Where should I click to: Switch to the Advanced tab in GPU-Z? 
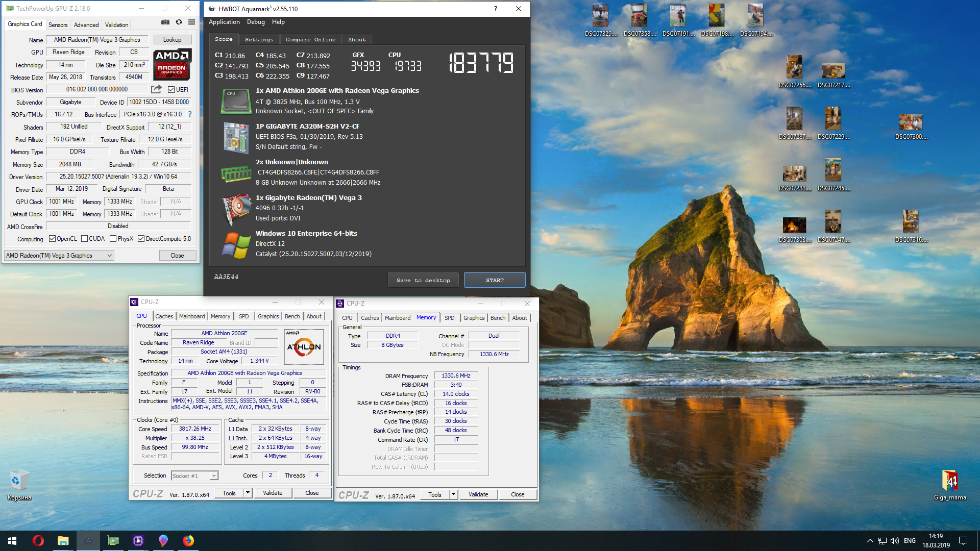[86, 24]
